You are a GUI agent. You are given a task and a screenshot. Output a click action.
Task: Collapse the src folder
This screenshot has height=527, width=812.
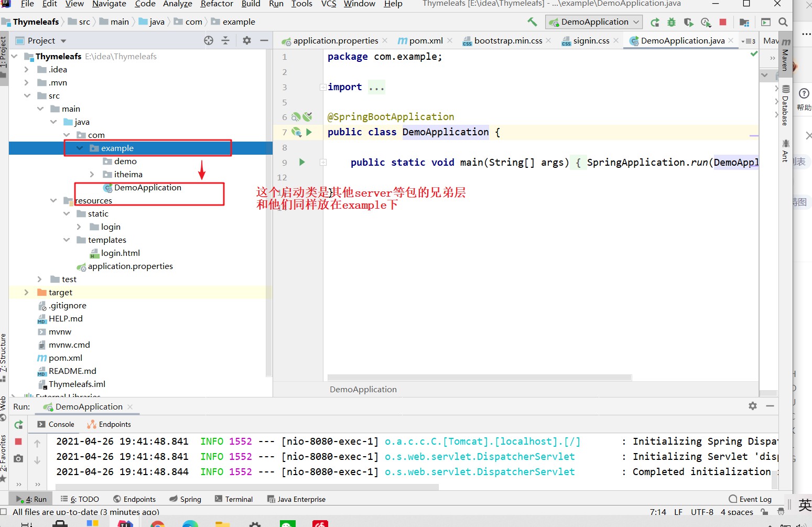(27, 95)
